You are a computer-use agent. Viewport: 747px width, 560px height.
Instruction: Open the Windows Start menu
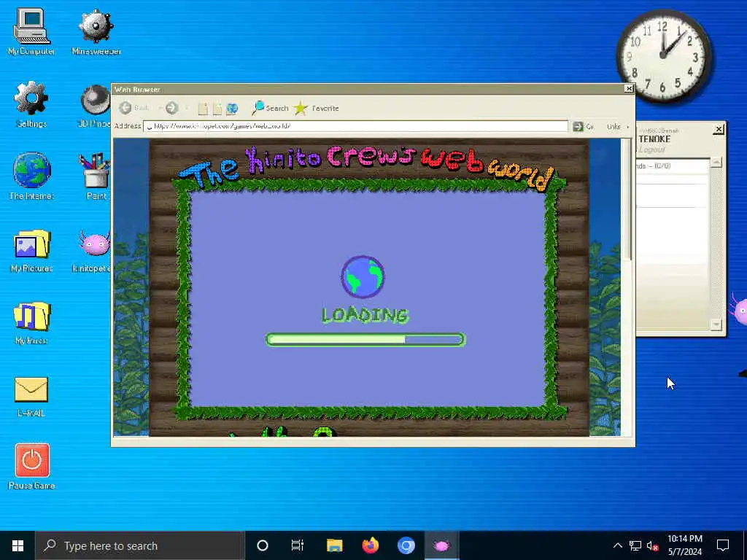click(18, 545)
